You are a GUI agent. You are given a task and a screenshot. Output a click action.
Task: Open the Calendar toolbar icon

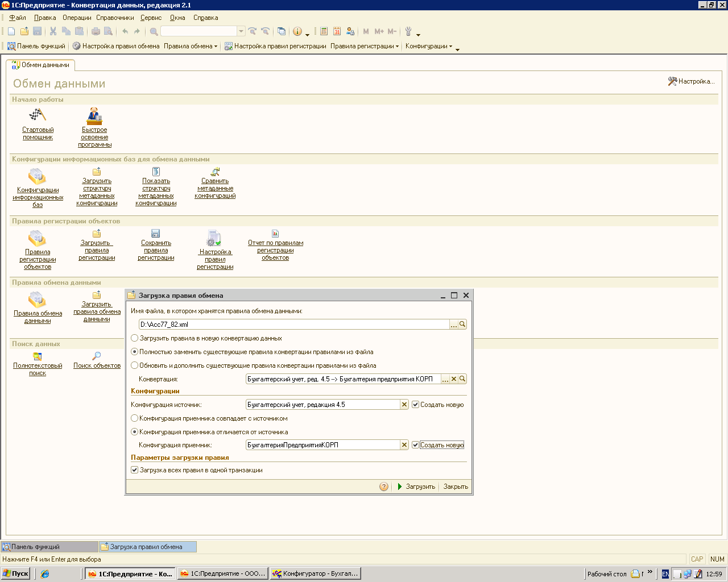[x=337, y=31]
